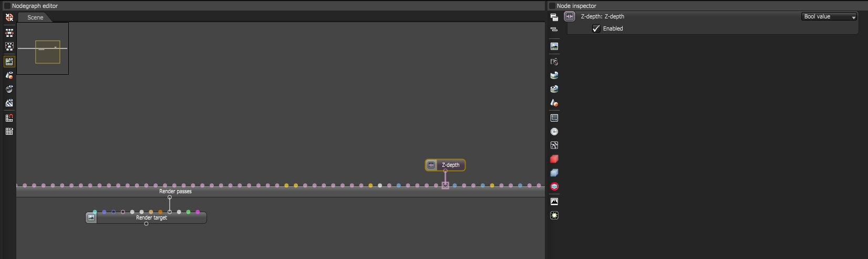
Task: Select the Z-depth node in graph
Action: pos(445,165)
